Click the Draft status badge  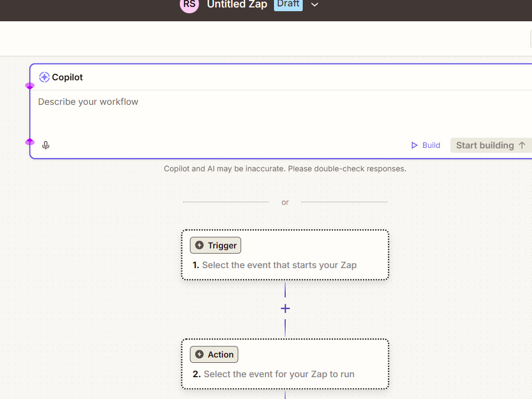click(x=288, y=4)
